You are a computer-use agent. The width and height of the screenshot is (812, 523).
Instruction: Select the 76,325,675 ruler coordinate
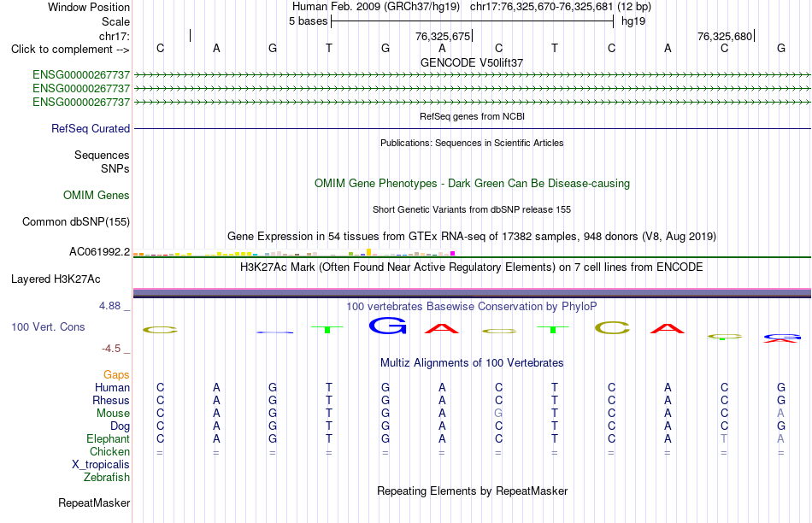click(443, 36)
